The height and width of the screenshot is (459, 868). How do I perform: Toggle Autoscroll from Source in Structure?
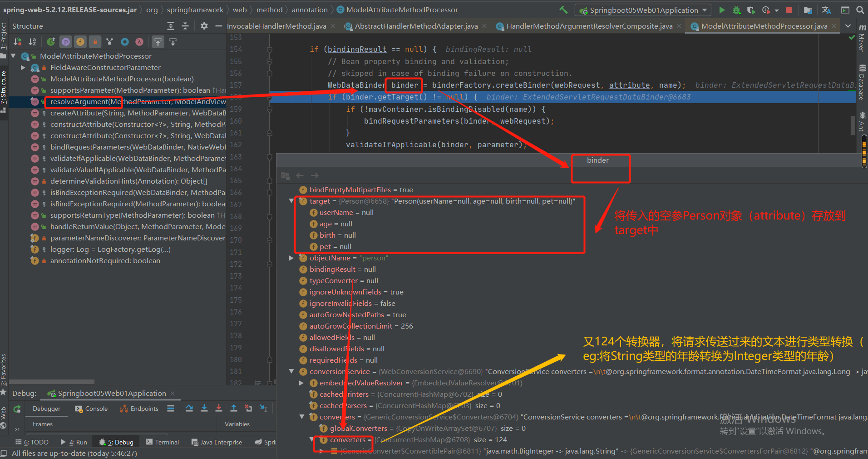pyautogui.click(x=173, y=42)
